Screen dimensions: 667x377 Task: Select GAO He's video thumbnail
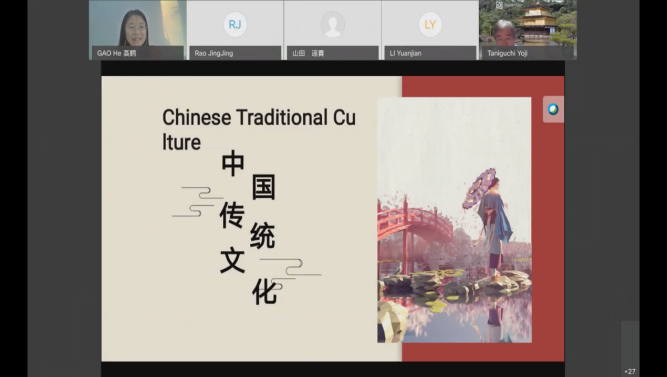pyautogui.click(x=137, y=30)
